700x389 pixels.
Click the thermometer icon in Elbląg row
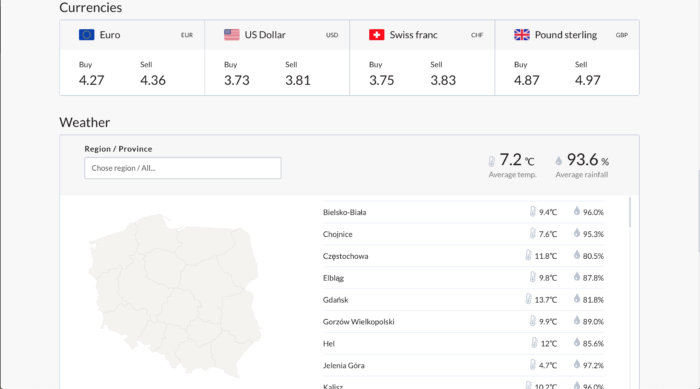[x=533, y=277]
